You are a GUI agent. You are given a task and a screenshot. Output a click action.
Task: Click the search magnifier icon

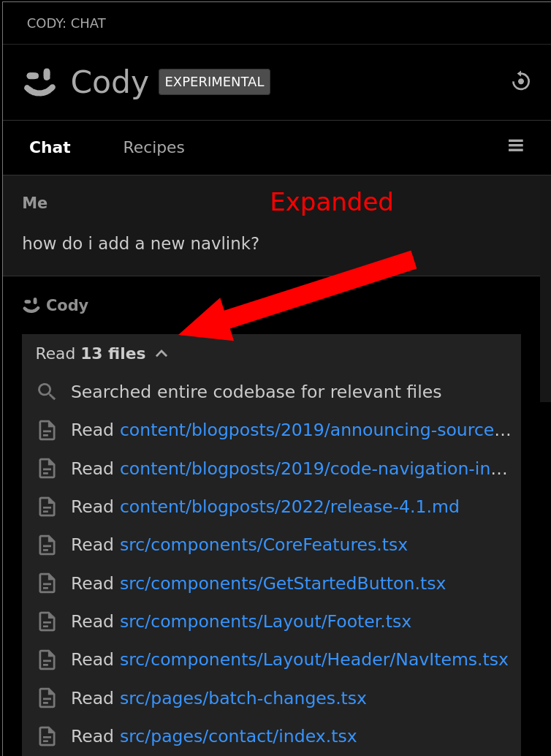[47, 392]
